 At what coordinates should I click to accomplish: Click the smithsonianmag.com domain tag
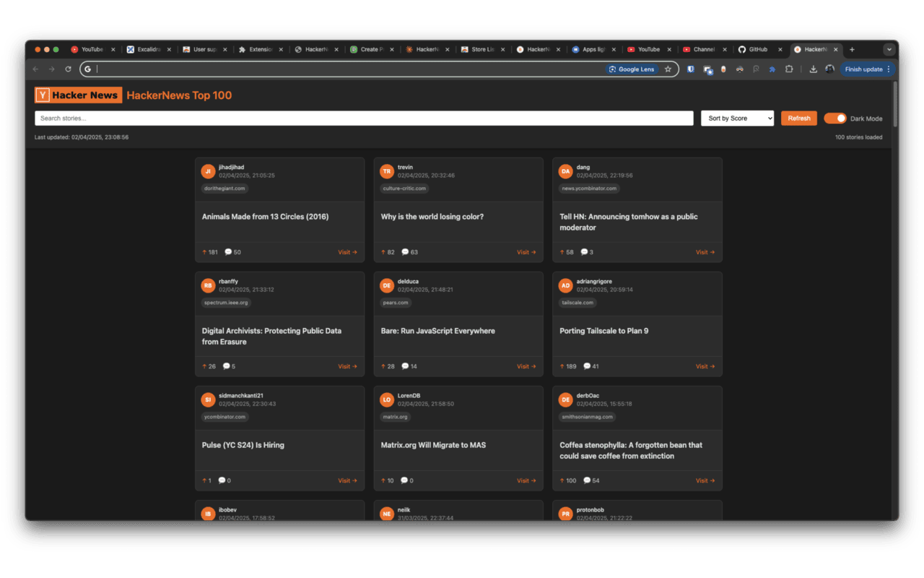tap(588, 417)
